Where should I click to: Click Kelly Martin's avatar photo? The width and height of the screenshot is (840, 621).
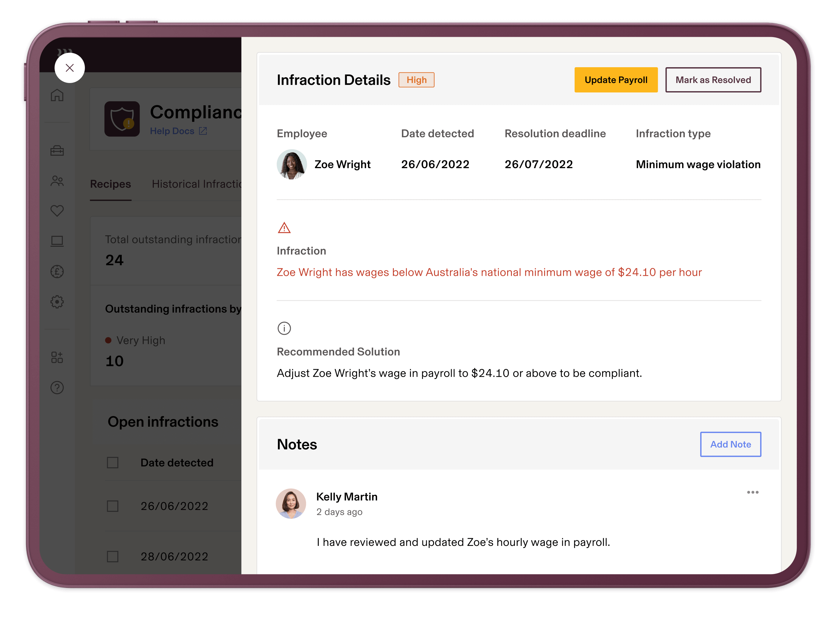[291, 503]
